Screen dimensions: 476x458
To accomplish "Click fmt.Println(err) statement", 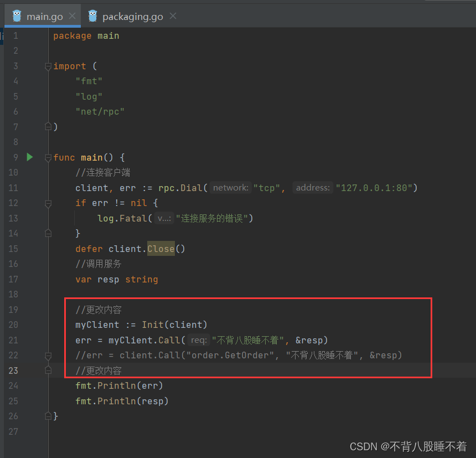I will [x=120, y=385].
